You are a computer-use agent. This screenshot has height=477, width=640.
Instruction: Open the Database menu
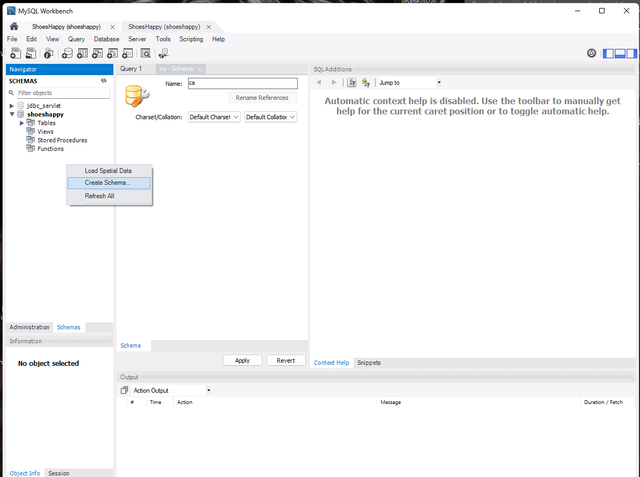[x=107, y=39]
